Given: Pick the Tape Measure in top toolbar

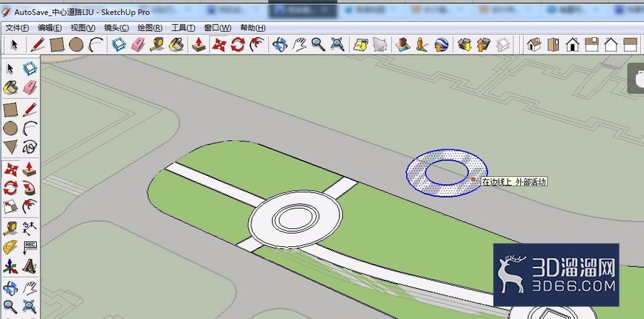Looking at the screenshot, I should point(157,44).
